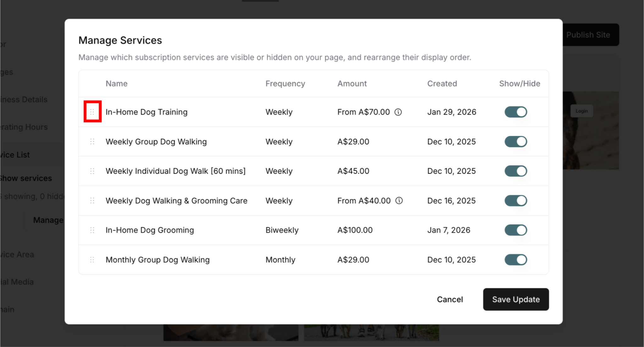Image resolution: width=644 pixels, height=347 pixels.
Task: Hide Weekly Dog Walking & Grooming Care
Action: point(516,201)
